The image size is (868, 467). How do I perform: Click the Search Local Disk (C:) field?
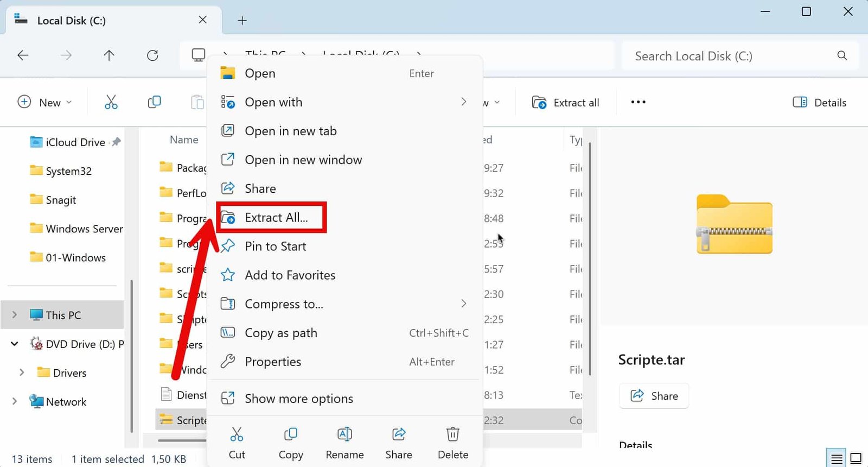click(x=740, y=56)
